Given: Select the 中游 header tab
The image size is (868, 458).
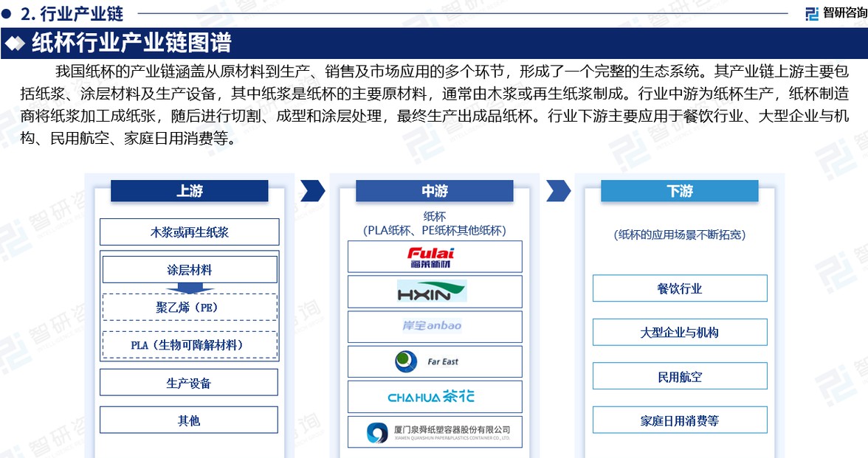Looking at the screenshot, I should coord(435,191).
